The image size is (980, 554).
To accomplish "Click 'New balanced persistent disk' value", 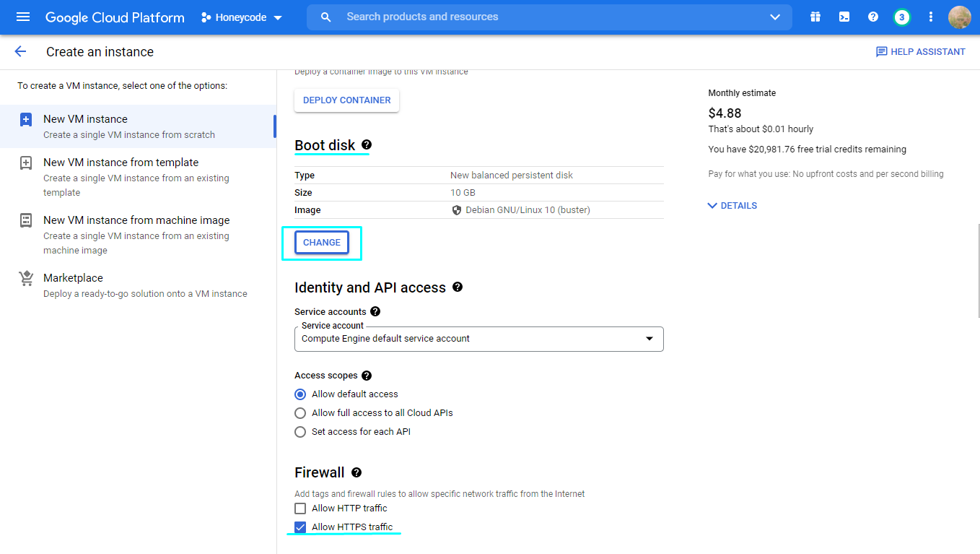I will click(x=512, y=176).
